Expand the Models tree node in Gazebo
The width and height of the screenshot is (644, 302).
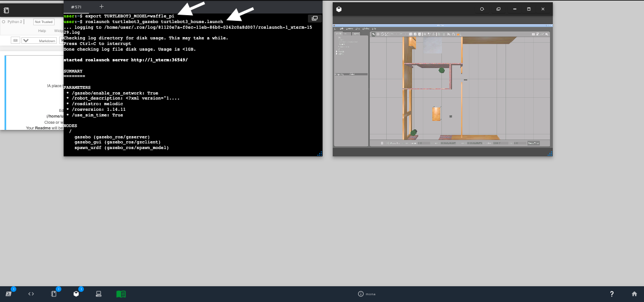pyautogui.click(x=337, y=51)
